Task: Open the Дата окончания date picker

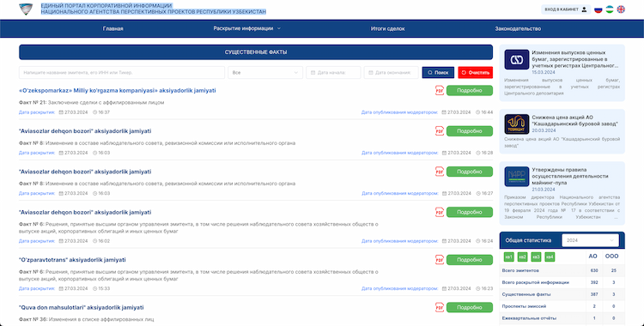Action: tap(391, 73)
